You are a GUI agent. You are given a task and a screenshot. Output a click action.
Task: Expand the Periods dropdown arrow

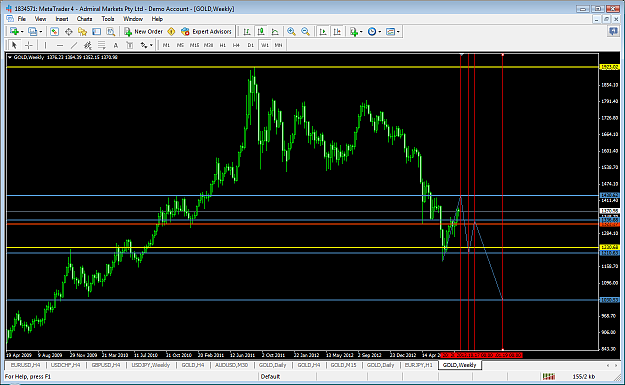379,31
